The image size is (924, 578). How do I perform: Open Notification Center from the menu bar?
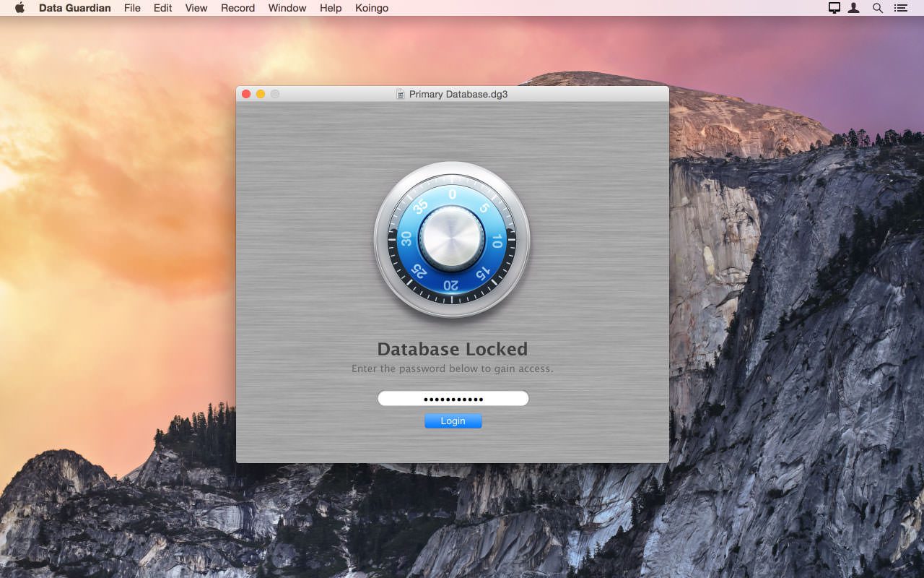(900, 8)
